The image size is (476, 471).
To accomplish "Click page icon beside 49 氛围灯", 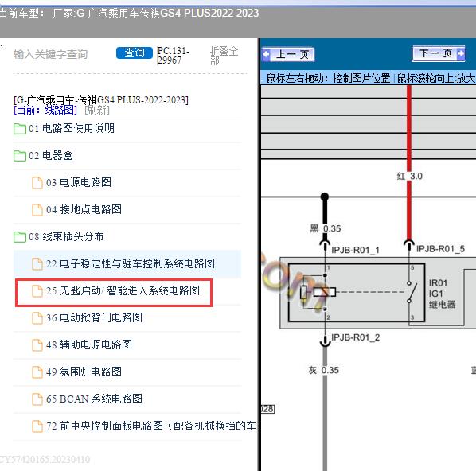I will point(37,372).
